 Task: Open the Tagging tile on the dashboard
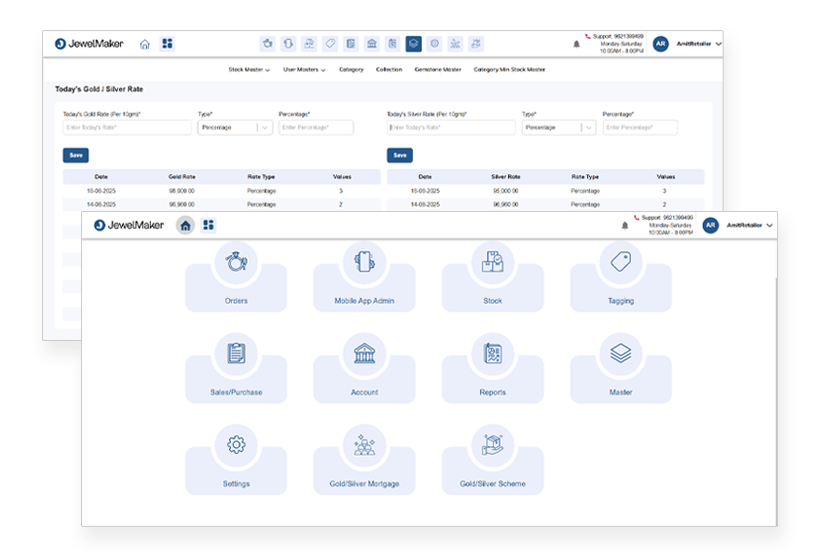coord(621,277)
